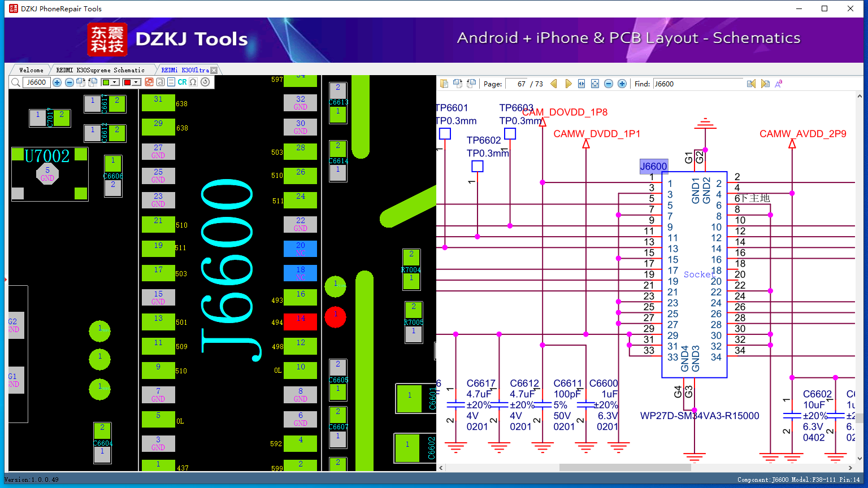The width and height of the screenshot is (868, 488).
Task: Zoom in on the schematic view
Action: tap(622, 84)
